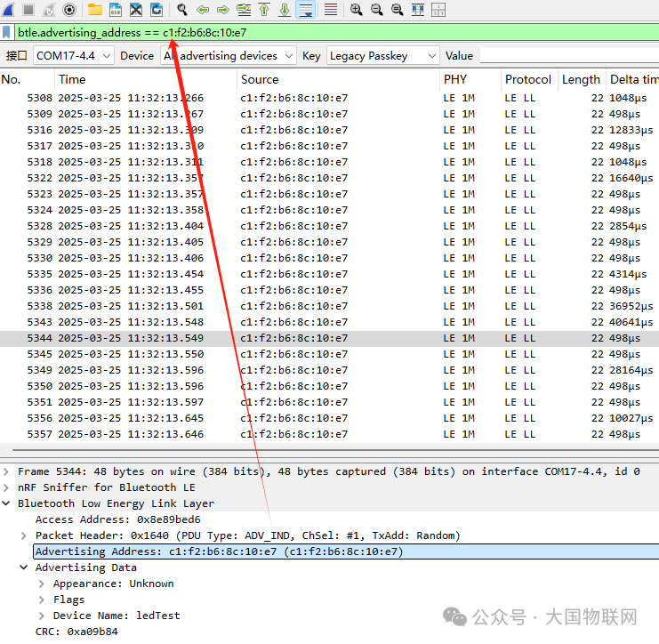Select the Access Address 0x8e89bed6 line

(117, 519)
